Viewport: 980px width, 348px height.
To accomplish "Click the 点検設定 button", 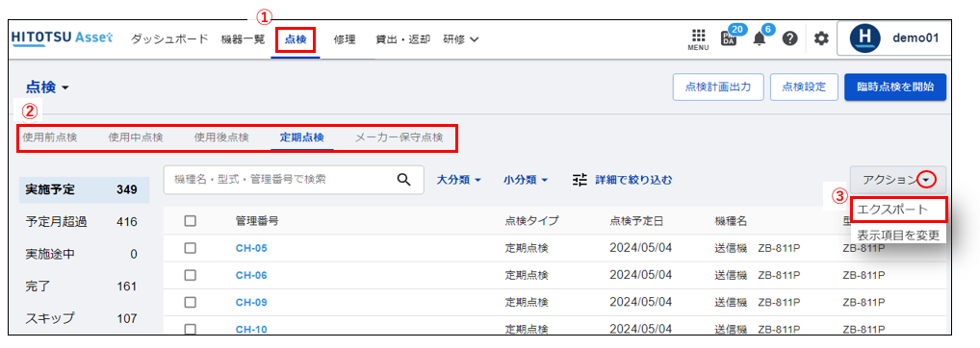I will tap(805, 87).
